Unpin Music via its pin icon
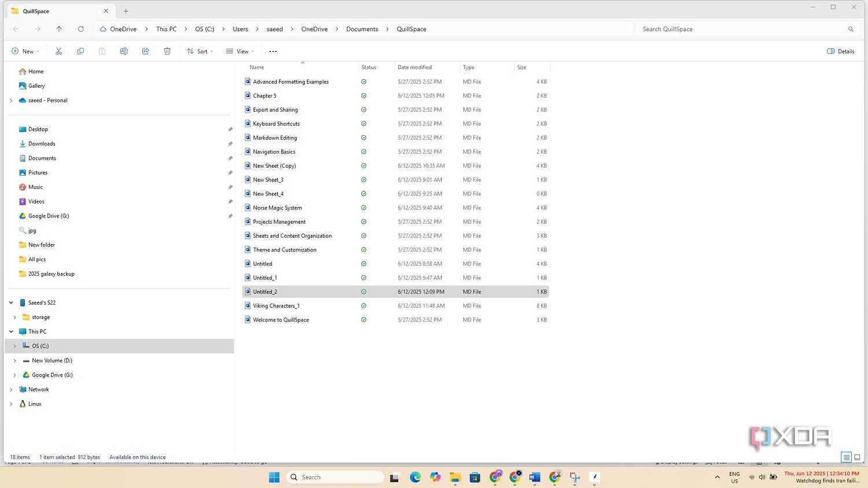 (230, 187)
